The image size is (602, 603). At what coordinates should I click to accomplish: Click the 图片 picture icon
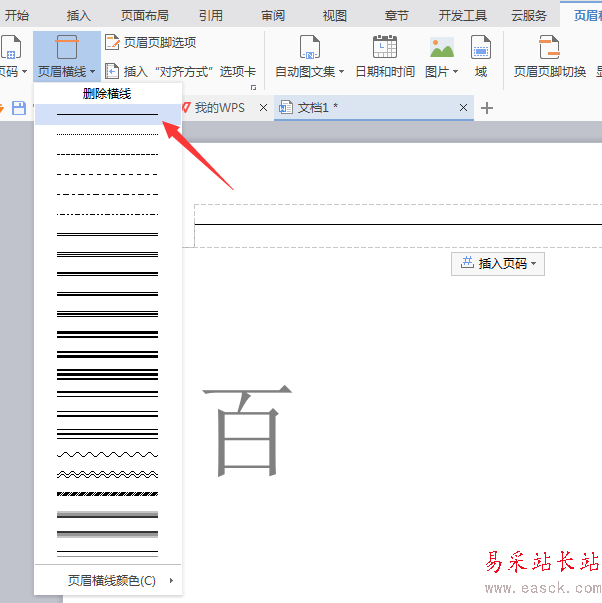pos(442,47)
